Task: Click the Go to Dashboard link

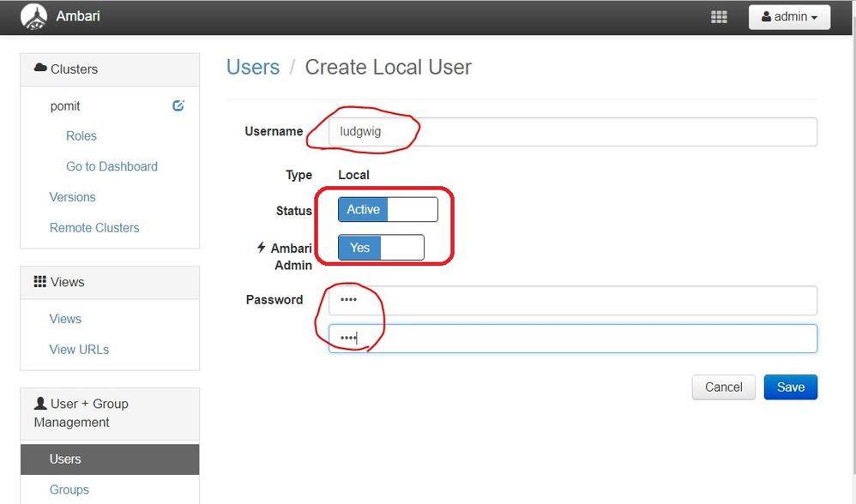Action: point(112,166)
